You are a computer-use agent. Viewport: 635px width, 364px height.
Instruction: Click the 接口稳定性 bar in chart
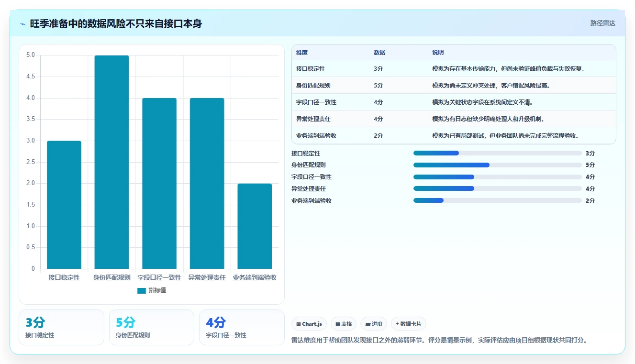point(64,205)
